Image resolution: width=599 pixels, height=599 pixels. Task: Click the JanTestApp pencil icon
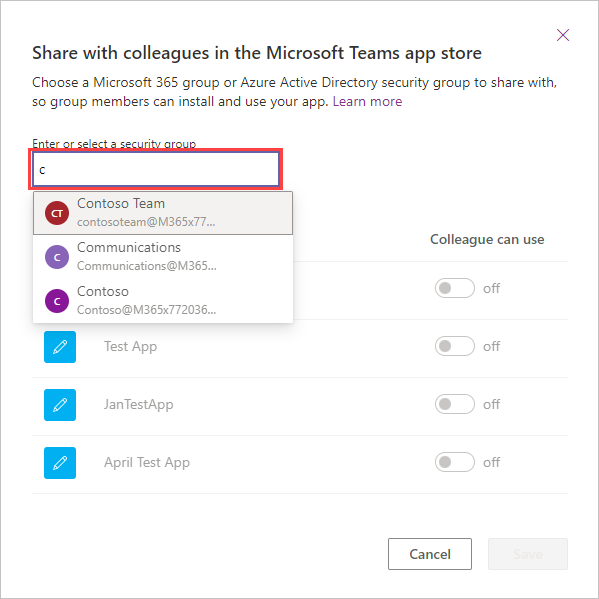pyautogui.click(x=60, y=405)
